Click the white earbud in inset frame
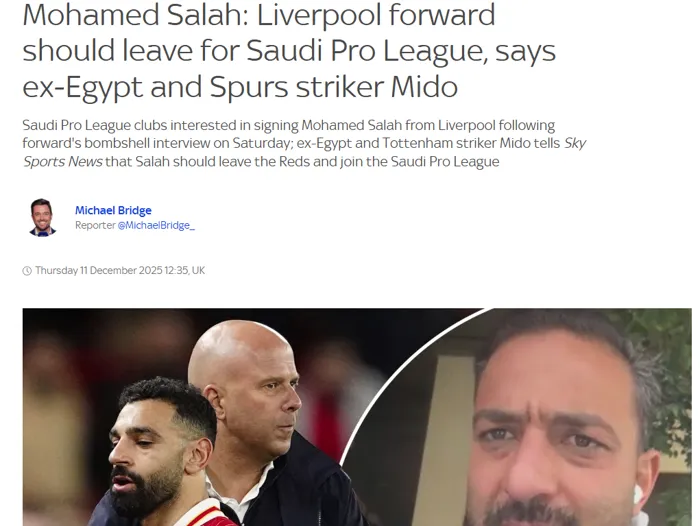This screenshot has height=526, width=700. click(638, 494)
